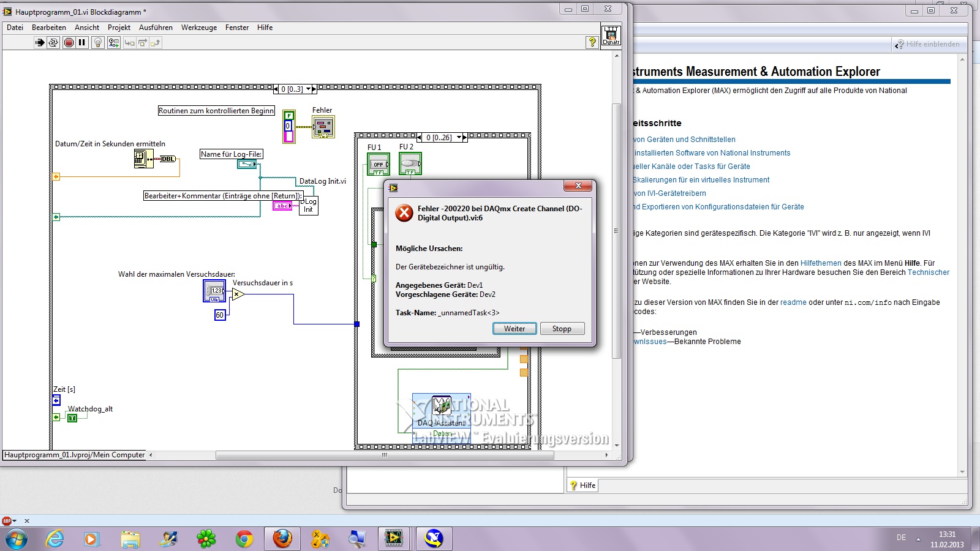Open the Werkzeuge menu
The width and height of the screenshot is (980, 551).
[198, 28]
